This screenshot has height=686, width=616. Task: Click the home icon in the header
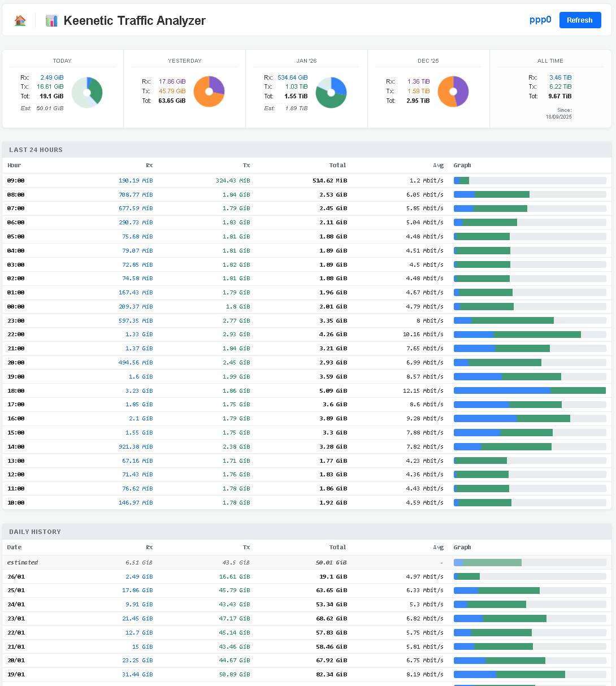coord(20,20)
